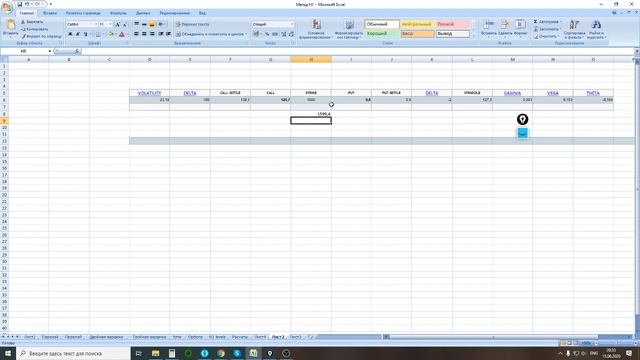Select the VOLATILITY header cell

click(x=149, y=93)
